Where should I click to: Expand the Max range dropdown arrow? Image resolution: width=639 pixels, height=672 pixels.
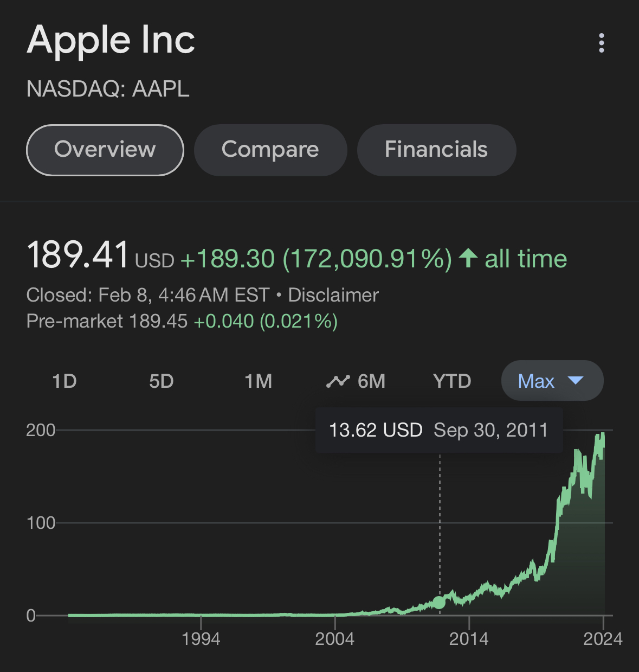click(x=575, y=381)
